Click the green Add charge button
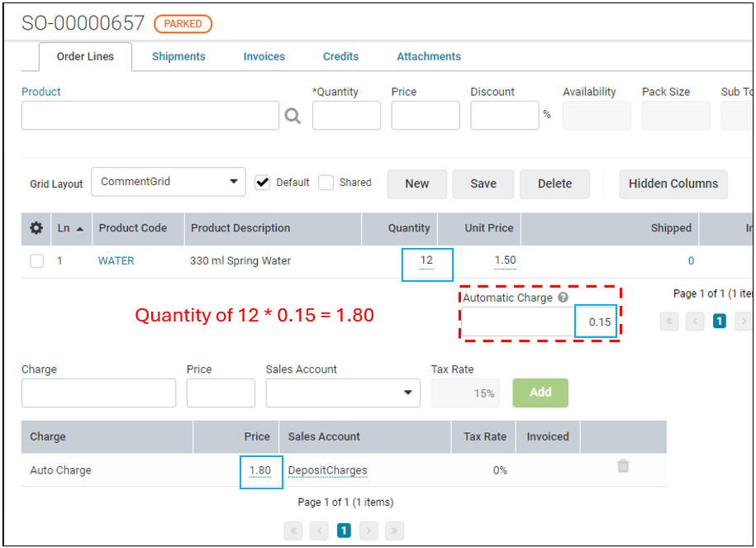This screenshot has height=548, width=756. pos(540,393)
